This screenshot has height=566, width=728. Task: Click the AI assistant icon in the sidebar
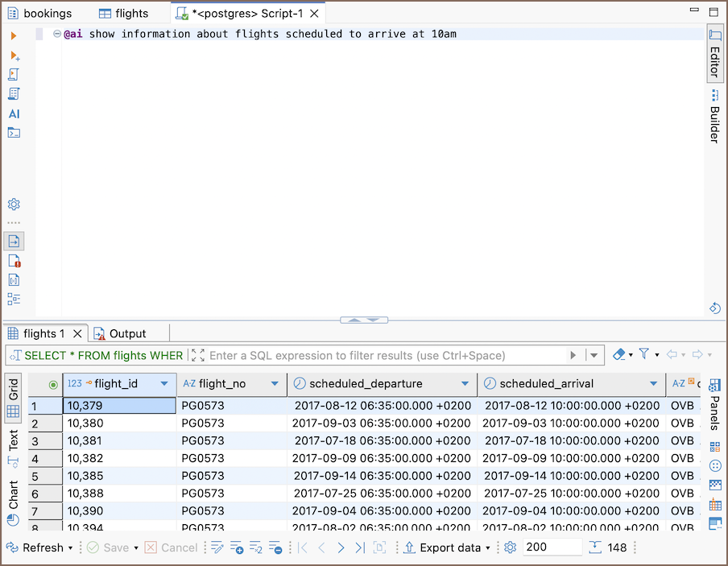point(14,114)
